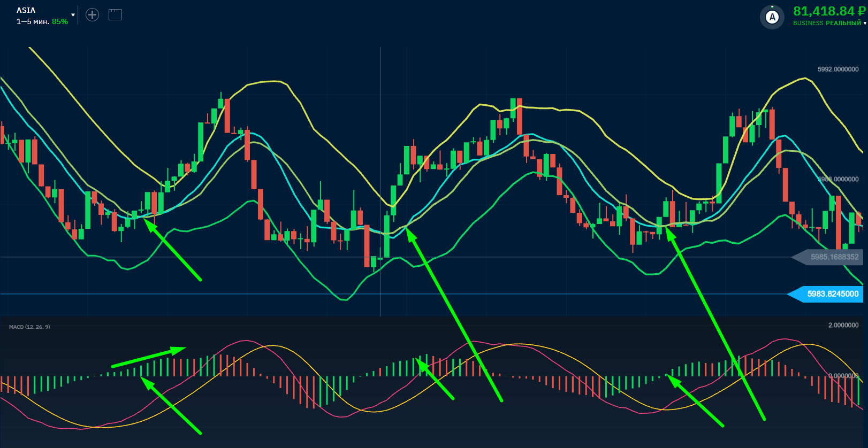The image size is (868, 448).
Task: Click the 81,418.84 ₽ account balance
Action: click(829, 11)
